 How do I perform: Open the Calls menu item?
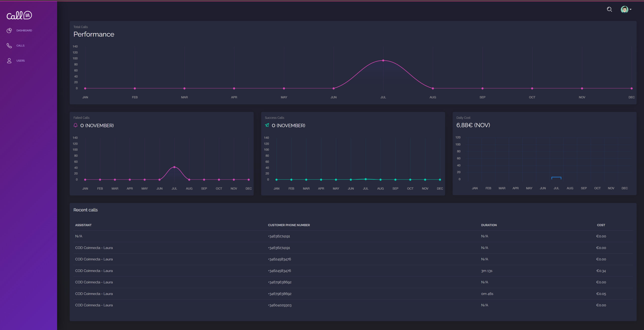(20, 45)
